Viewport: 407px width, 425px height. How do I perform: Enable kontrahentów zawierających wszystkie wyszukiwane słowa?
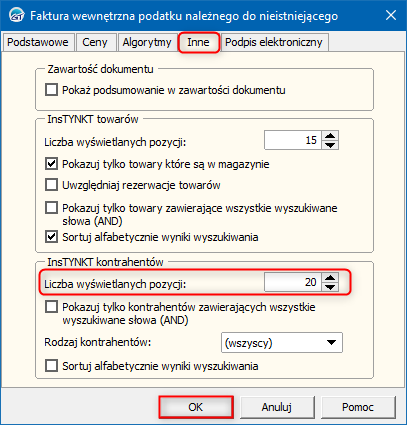(51, 307)
